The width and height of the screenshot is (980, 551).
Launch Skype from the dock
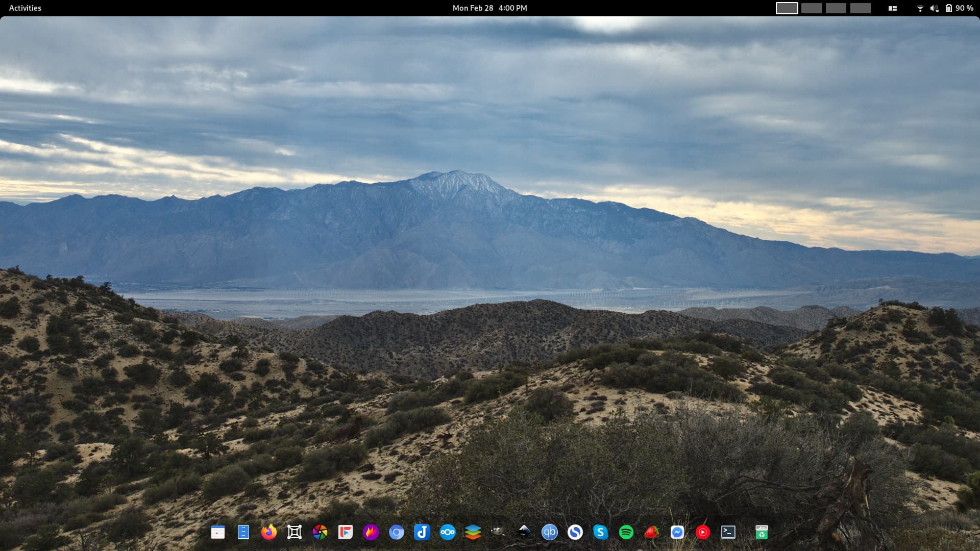tap(601, 532)
